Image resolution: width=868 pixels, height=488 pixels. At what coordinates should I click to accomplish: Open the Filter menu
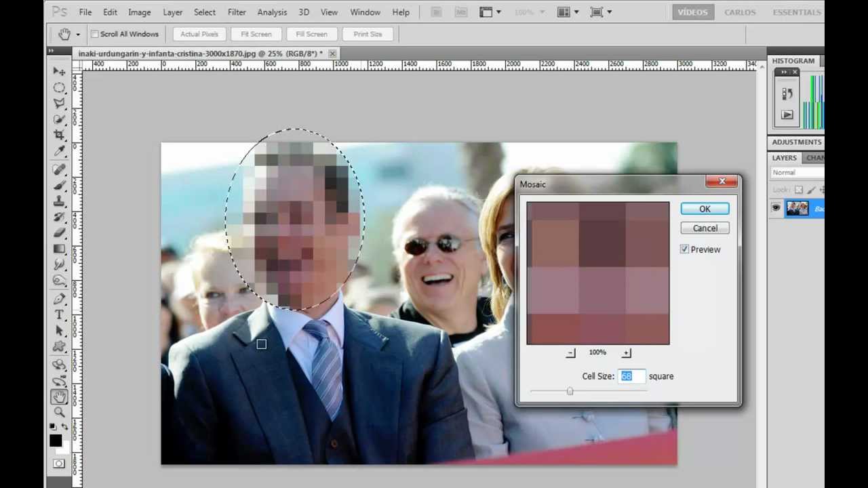pyautogui.click(x=237, y=12)
